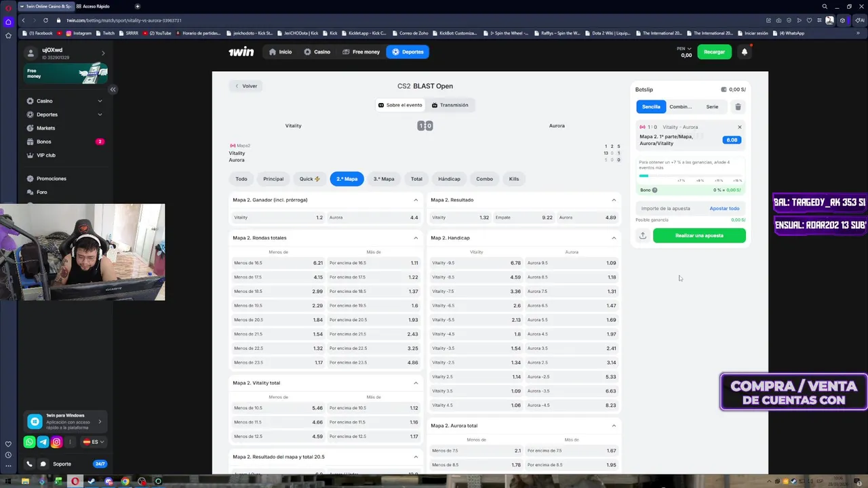Click the betslip share upload icon

(642, 235)
